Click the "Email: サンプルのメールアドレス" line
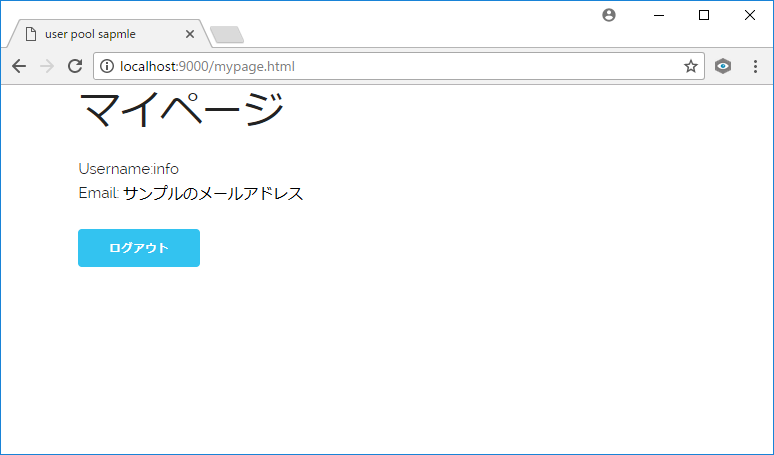774x455 pixels. 191,193
